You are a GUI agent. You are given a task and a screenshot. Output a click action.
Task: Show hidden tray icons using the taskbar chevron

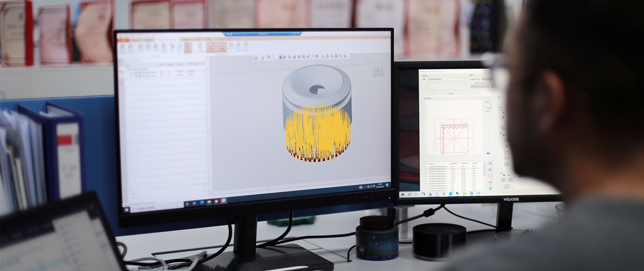click(x=365, y=187)
